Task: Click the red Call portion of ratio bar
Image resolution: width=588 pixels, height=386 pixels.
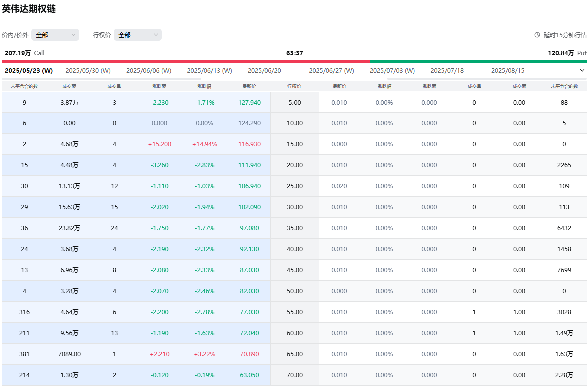Action: coord(186,62)
